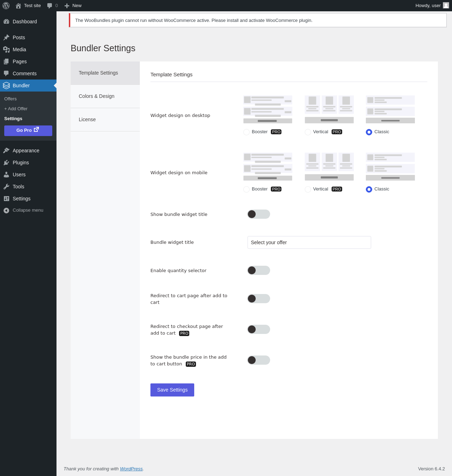This screenshot has width=452, height=476.
Task: Click the comments bubble icon in admin bar
Action: click(x=50, y=6)
